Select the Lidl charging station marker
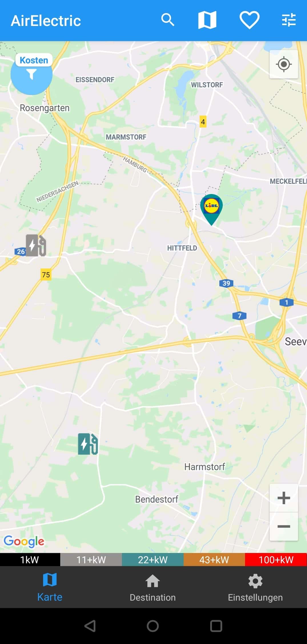Image resolution: width=307 pixels, height=644 pixels. pyautogui.click(x=211, y=210)
